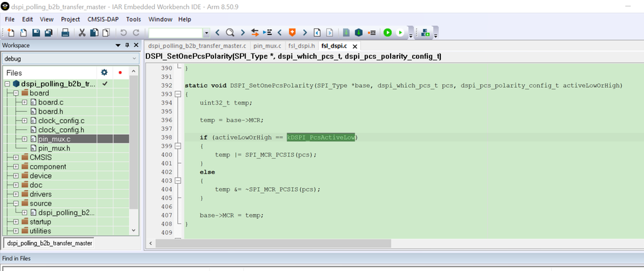Expand the CMSIS folder

pyautogui.click(x=15, y=157)
